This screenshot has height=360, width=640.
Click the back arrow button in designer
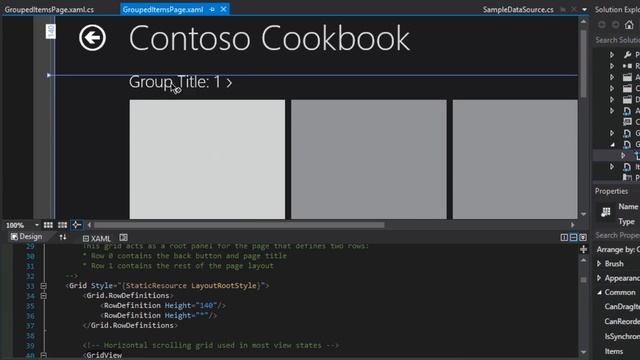(x=92, y=38)
